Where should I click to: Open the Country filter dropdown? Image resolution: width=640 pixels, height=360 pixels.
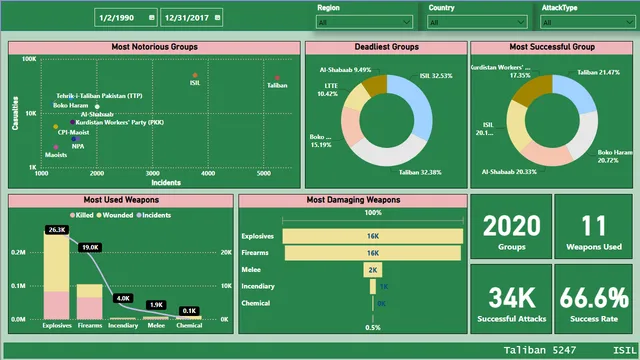pos(477,22)
